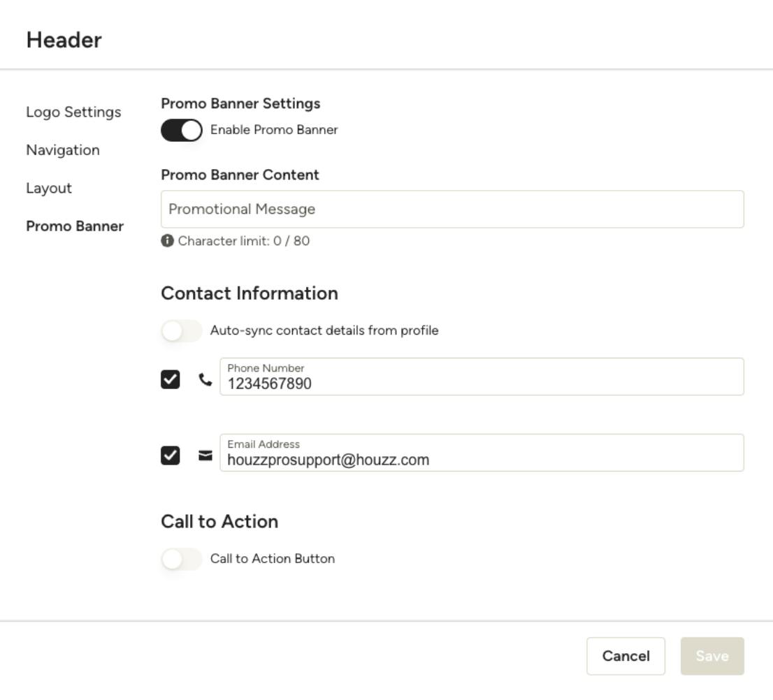Enable the Call to Action Button toggle

182,559
